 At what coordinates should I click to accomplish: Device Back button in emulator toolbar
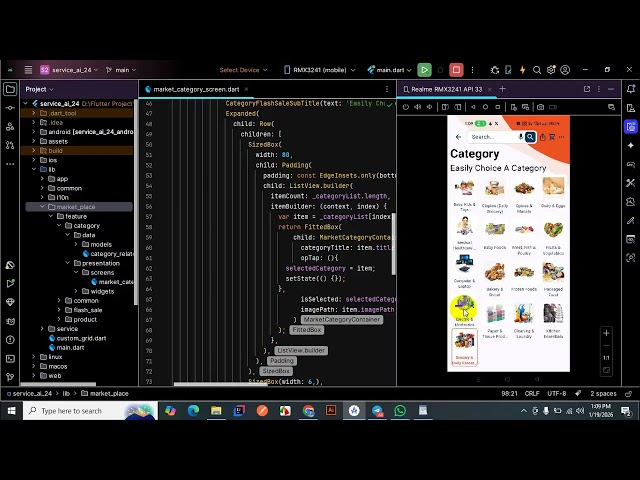point(473,107)
